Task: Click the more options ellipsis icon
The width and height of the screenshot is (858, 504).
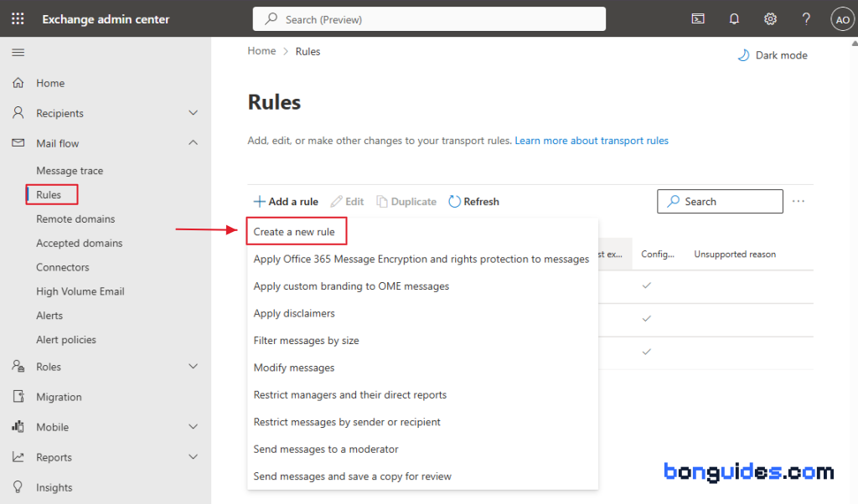Action: pos(799,201)
